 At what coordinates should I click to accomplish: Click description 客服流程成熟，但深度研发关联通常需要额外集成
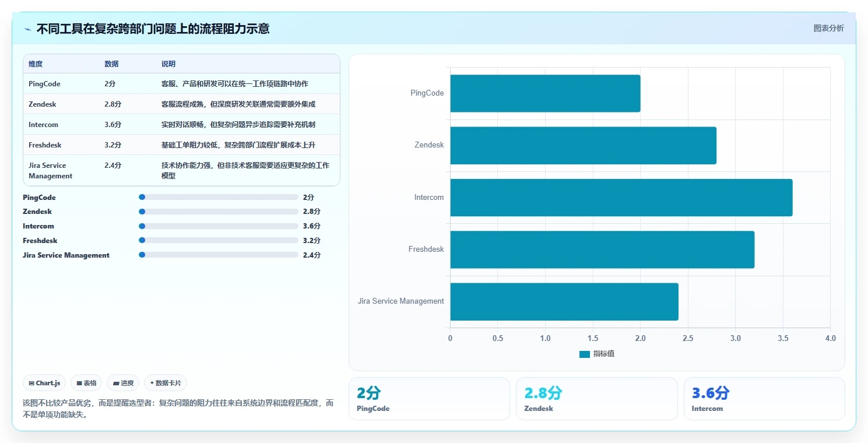(238, 104)
